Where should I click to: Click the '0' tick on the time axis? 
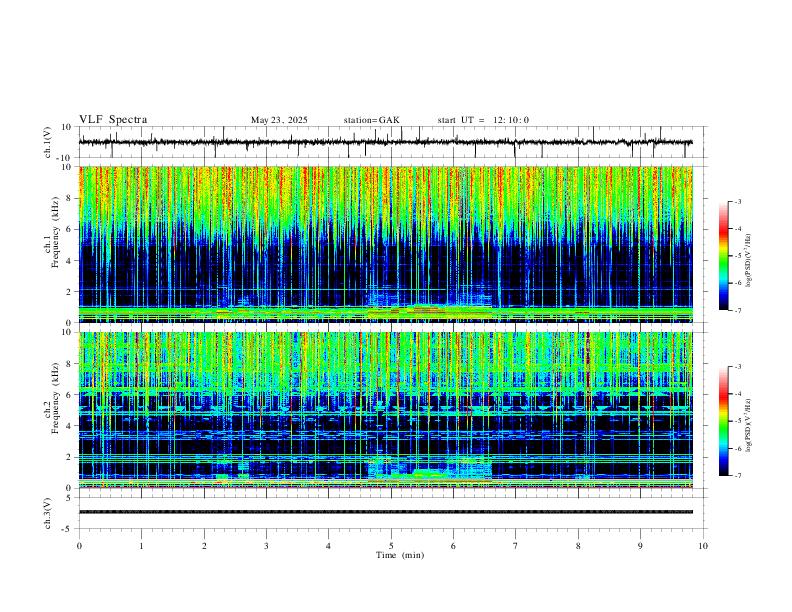coord(79,546)
